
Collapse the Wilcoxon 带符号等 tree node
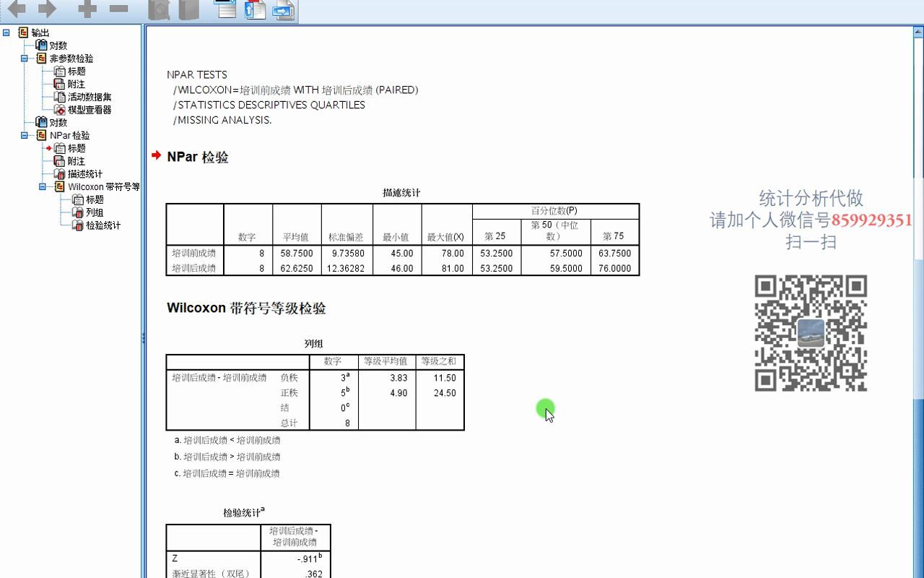(x=43, y=186)
